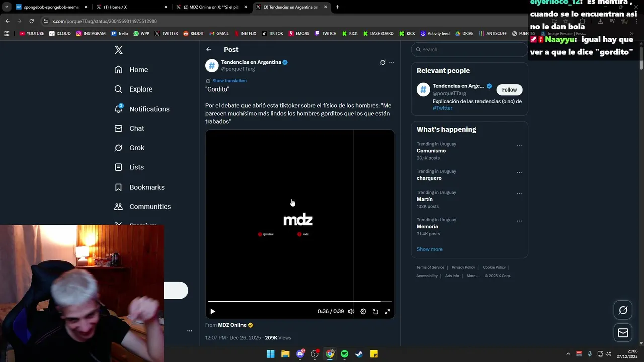644x362 pixels.
Task: Open REDDIT bookmark
Action: pos(194,34)
